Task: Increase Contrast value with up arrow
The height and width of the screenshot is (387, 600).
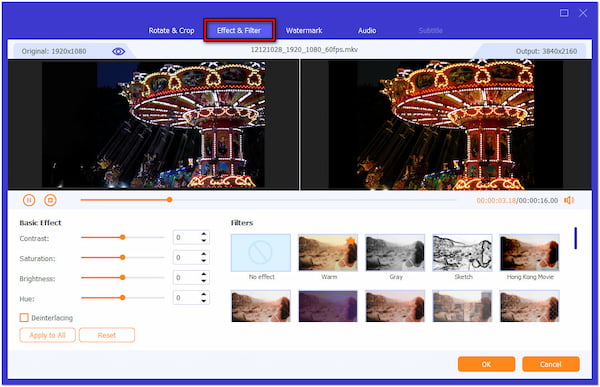Action: (x=204, y=234)
